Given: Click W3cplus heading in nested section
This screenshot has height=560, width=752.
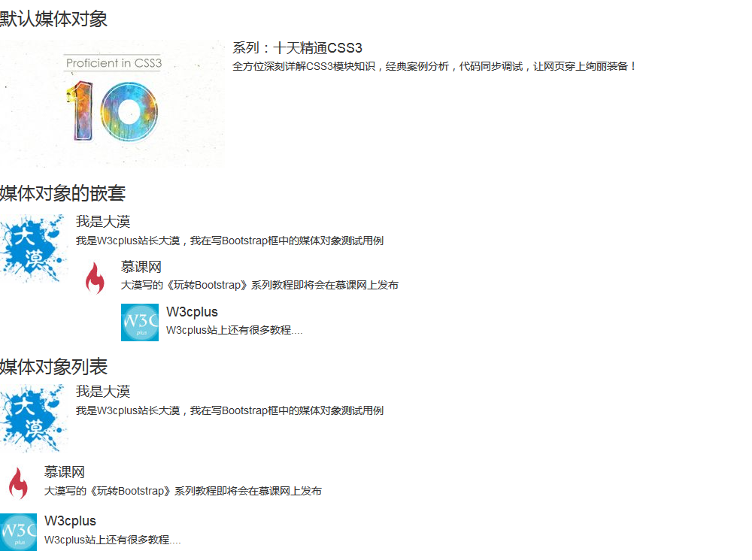Looking at the screenshot, I should (x=192, y=312).
